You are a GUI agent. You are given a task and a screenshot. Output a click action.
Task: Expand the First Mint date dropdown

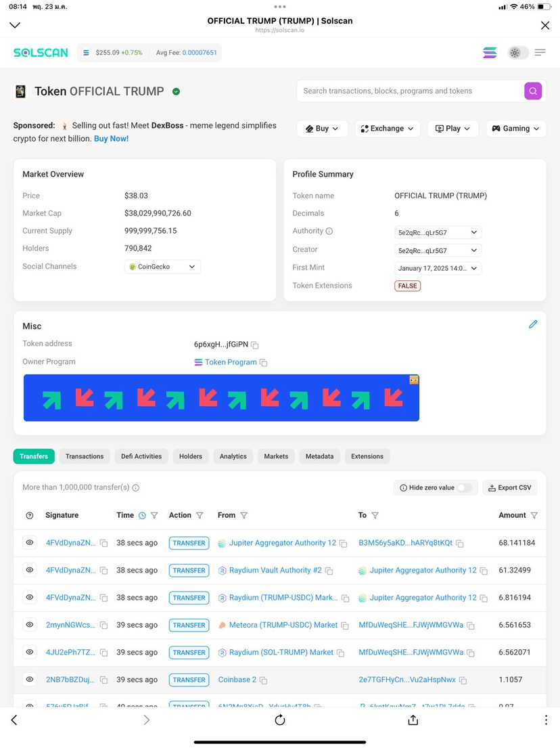coord(438,268)
